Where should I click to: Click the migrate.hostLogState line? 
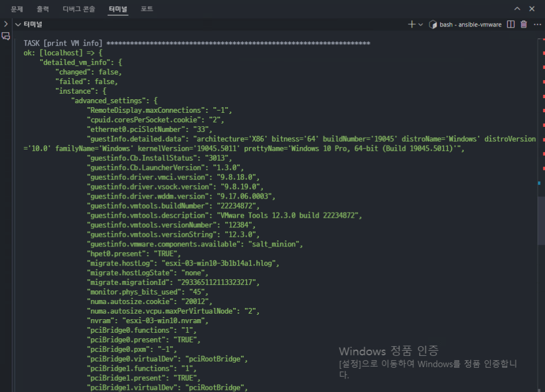coord(147,272)
